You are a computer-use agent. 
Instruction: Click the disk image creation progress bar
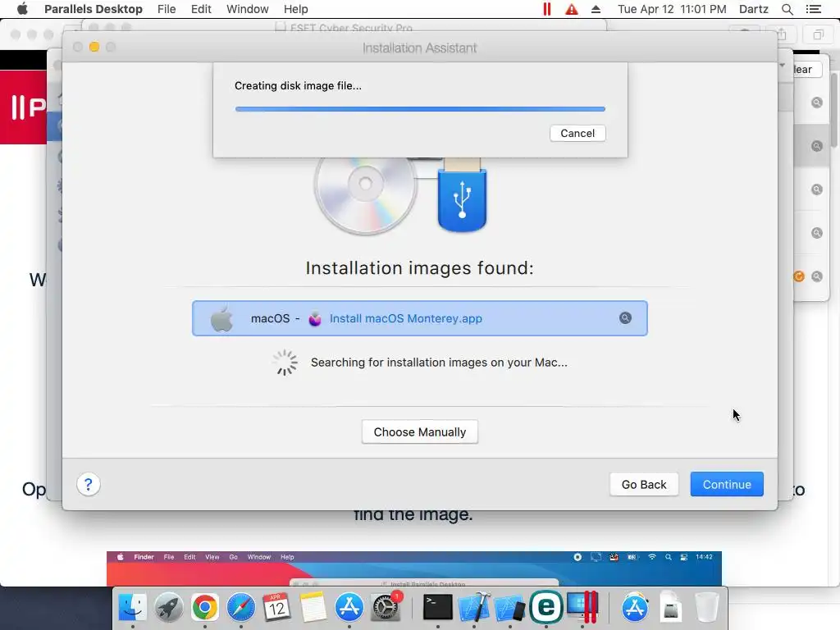pos(420,109)
